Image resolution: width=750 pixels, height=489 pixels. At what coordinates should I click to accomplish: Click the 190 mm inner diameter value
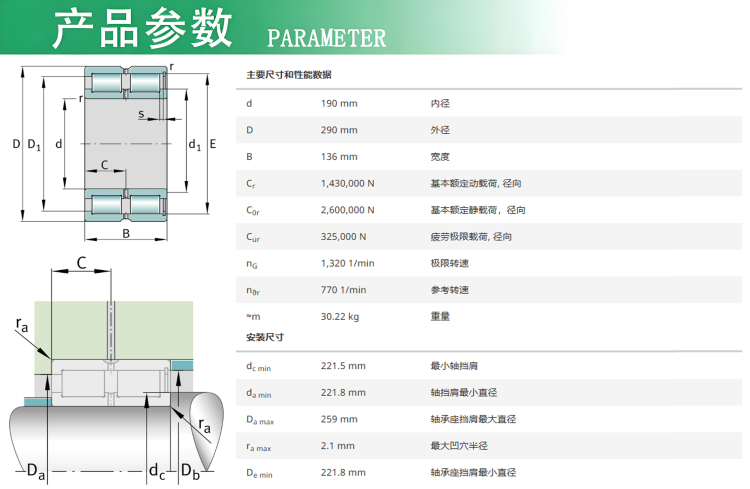(x=339, y=103)
